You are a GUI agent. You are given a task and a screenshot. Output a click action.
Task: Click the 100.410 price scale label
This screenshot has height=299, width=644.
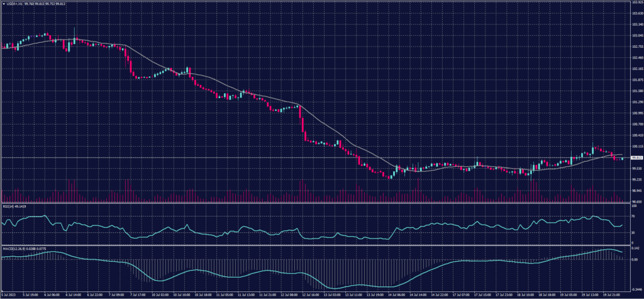[636, 135]
